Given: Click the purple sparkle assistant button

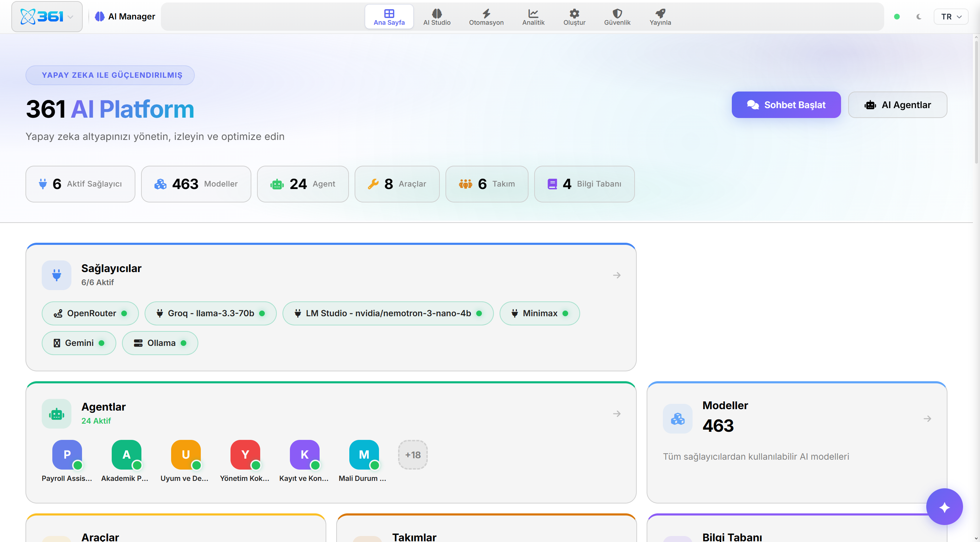Looking at the screenshot, I should pos(945,507).
